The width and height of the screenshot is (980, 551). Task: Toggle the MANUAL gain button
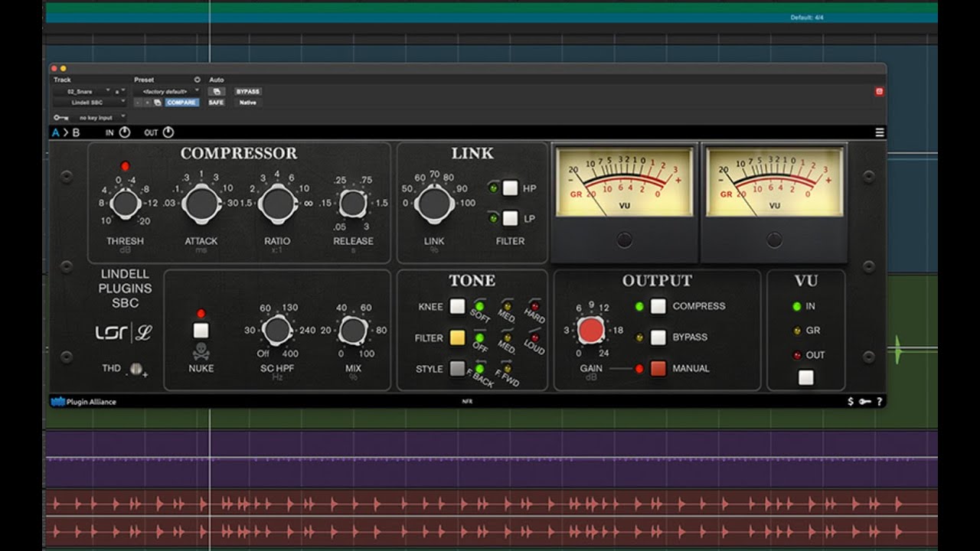click(x=658, y=369)
